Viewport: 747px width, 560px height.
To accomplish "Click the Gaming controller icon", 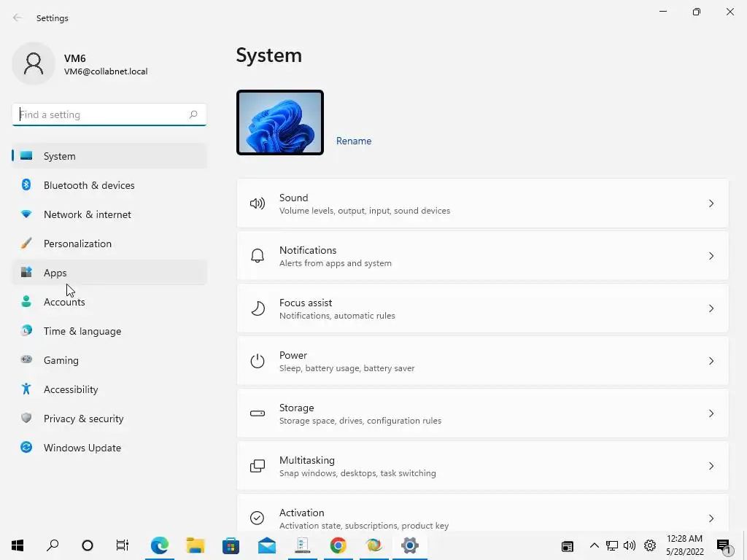I will pos(26,359).
